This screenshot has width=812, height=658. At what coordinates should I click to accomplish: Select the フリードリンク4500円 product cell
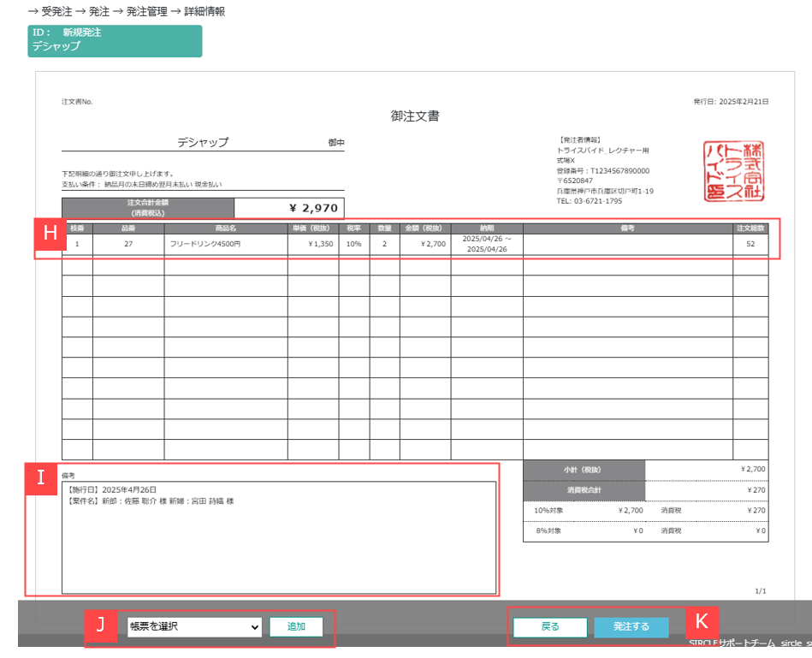pos(225,244)
